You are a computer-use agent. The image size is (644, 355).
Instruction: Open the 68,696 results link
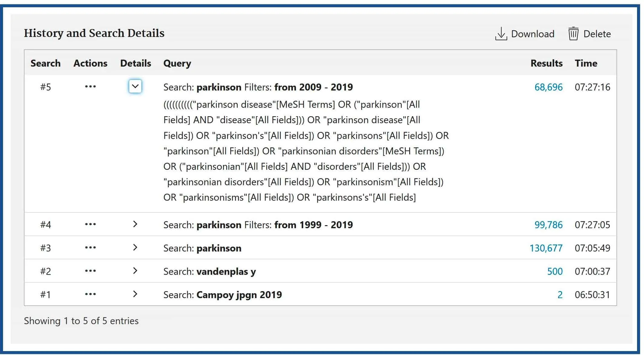(x=548, y=87)
